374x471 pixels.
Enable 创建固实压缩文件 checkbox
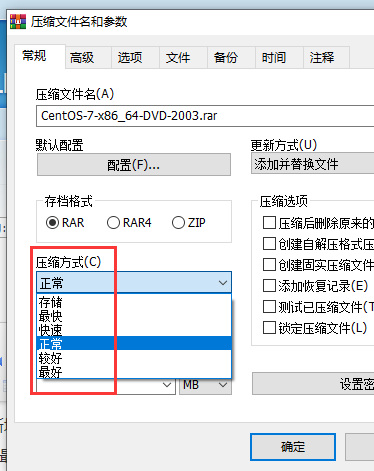coord(269,265)
